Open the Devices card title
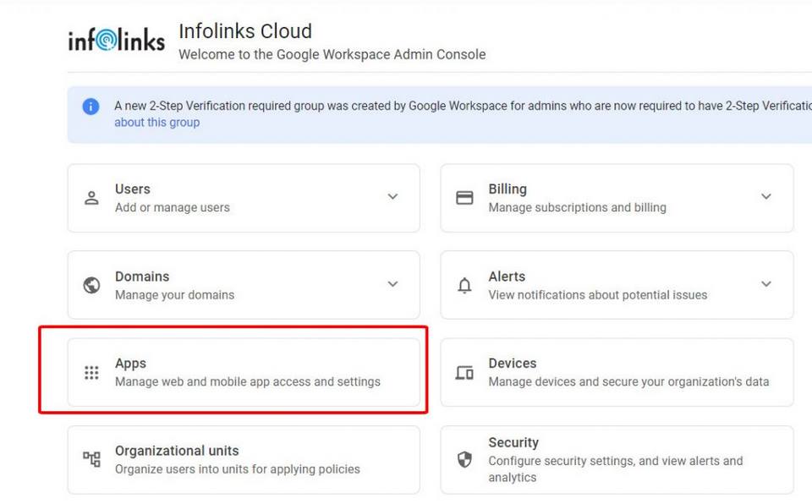 (512, 364)
